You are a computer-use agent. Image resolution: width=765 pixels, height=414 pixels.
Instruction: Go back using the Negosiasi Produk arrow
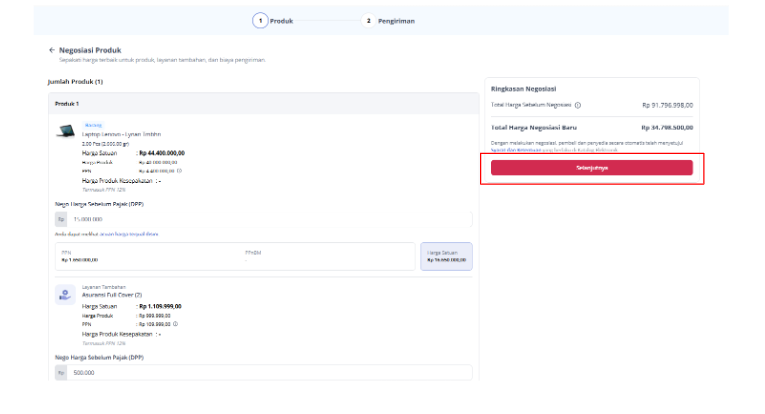(x=52, y=50)
